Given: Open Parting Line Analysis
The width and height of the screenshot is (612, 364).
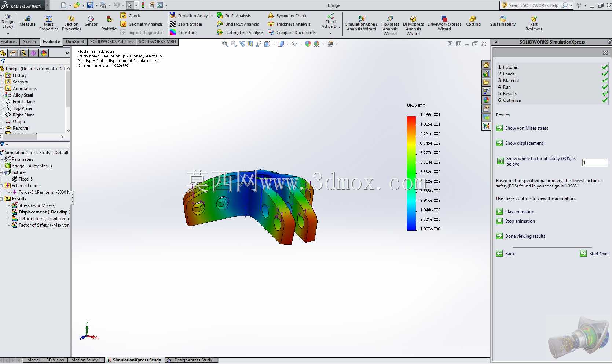Looking at the screenshot, I should pos(240,33).
